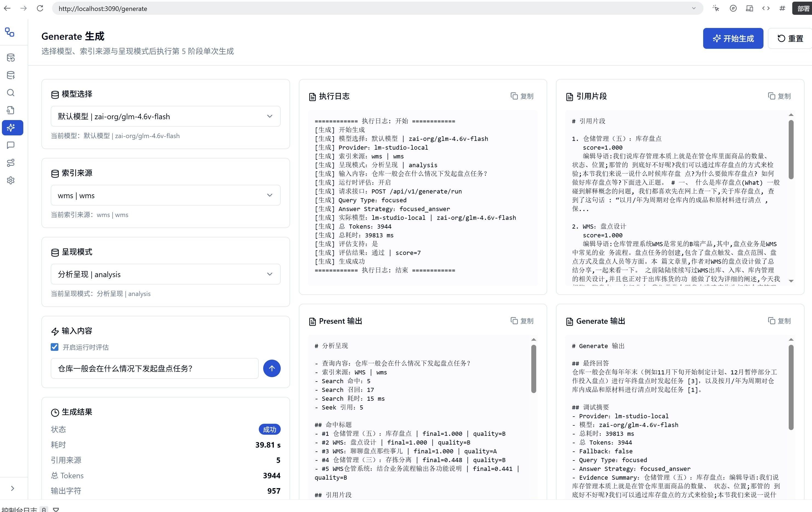Click the 重置 reset button
Screen dimensions: 812x512
pyautogui.click(x=790, y=38)
